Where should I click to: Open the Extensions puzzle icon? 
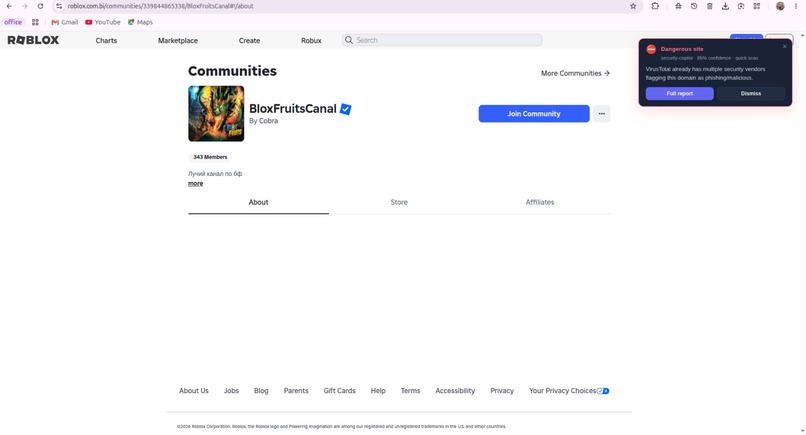[x=655, y=6]
